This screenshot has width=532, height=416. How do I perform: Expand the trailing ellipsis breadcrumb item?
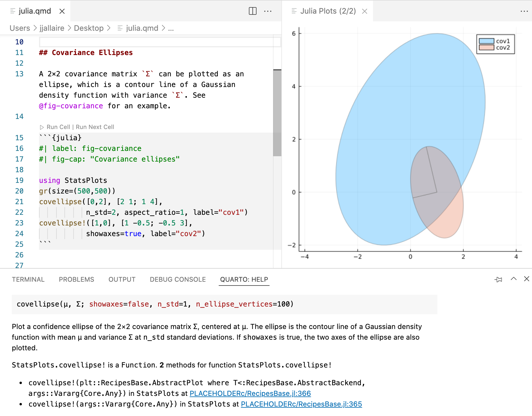pos(171,28)
